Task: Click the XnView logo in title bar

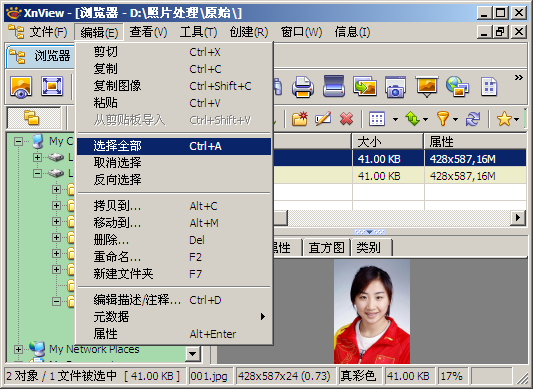Action: (14, 13)
